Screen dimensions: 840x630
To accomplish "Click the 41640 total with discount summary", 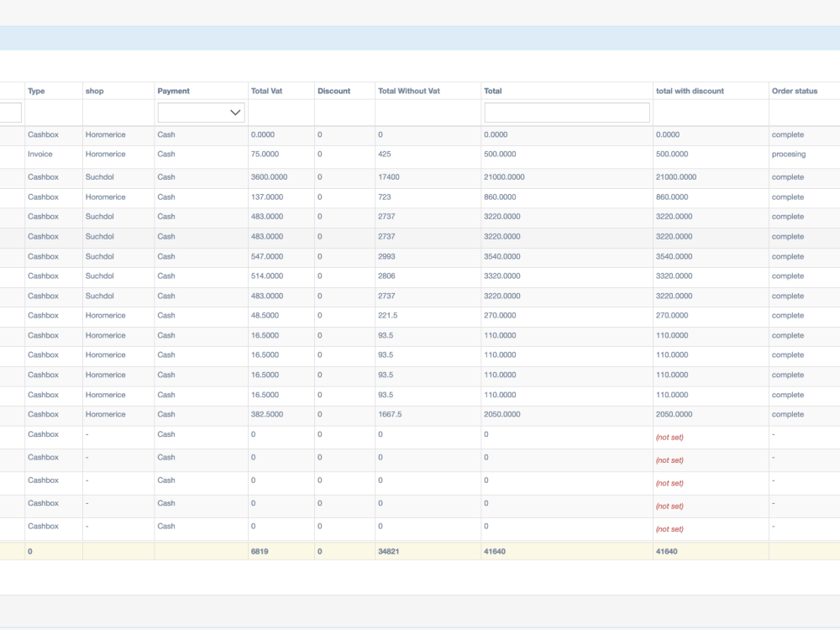I will click(x=666, y=551).
